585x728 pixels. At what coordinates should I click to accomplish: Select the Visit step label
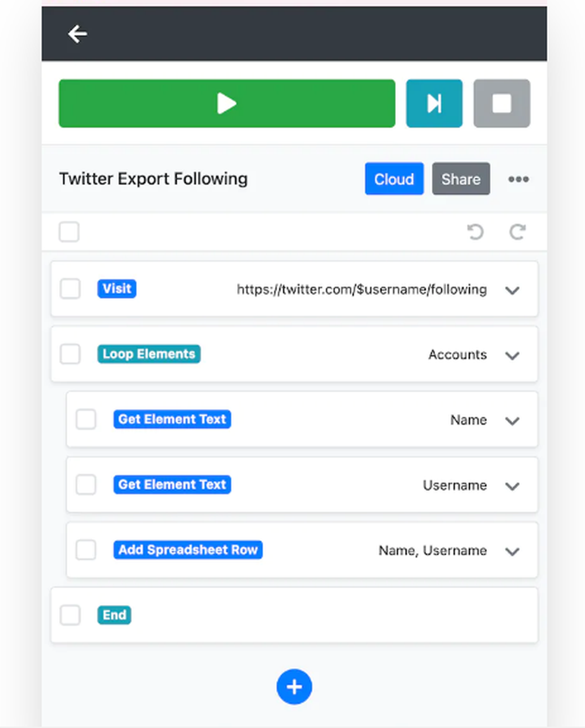coord(117,289)
